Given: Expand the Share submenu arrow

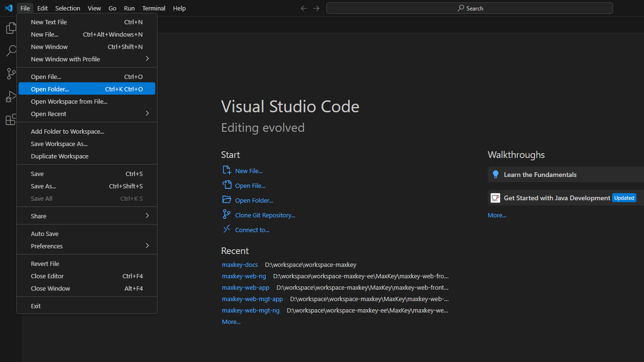Looking at the screenshot, I should 147,216.
